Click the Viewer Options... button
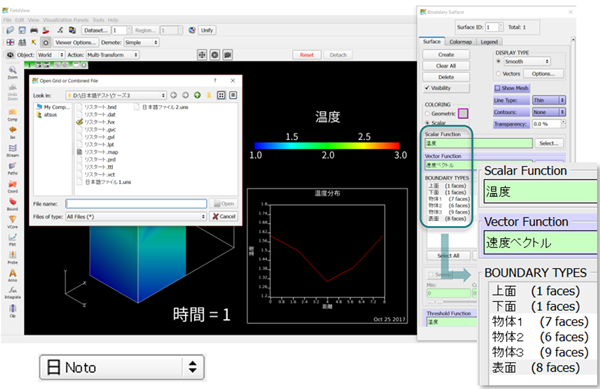Viewport: 600px width, 389px height. (x=75, y=42)
